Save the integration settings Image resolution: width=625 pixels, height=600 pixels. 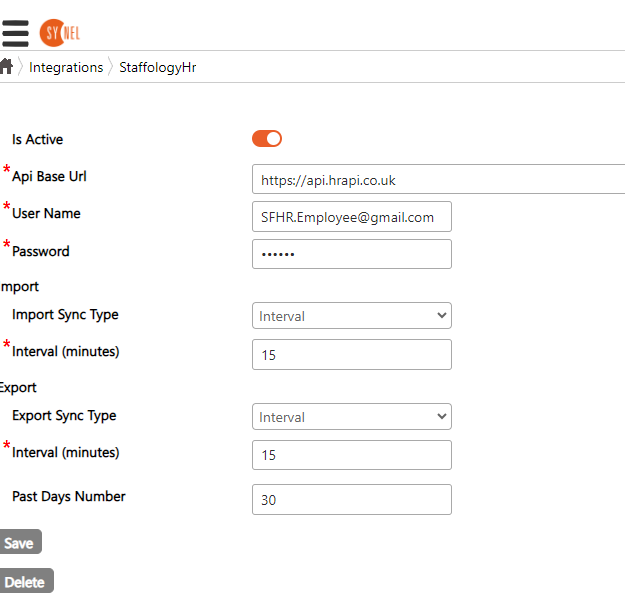20,542
